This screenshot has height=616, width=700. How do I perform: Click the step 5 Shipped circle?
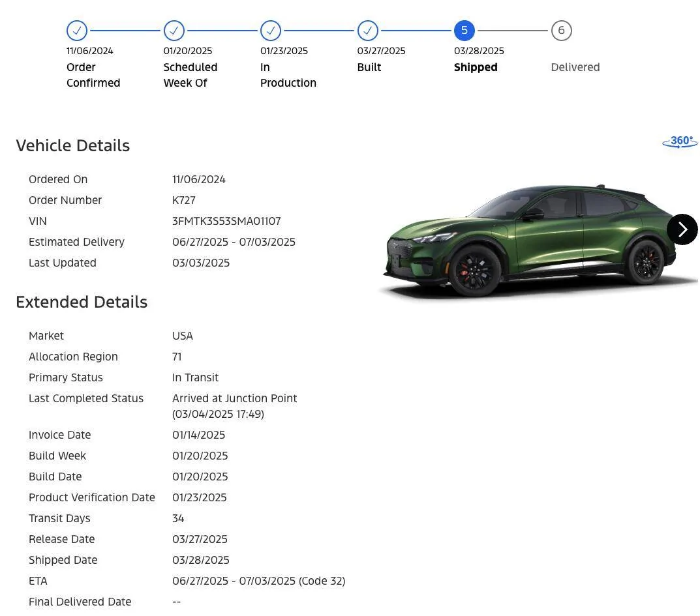click(464, 31)
